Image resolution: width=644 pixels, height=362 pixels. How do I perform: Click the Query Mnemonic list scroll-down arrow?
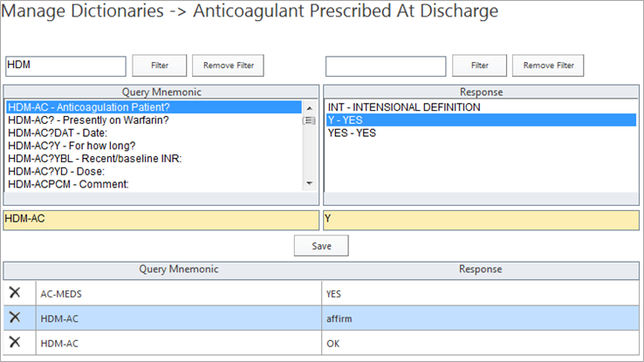tap(309, 183)
